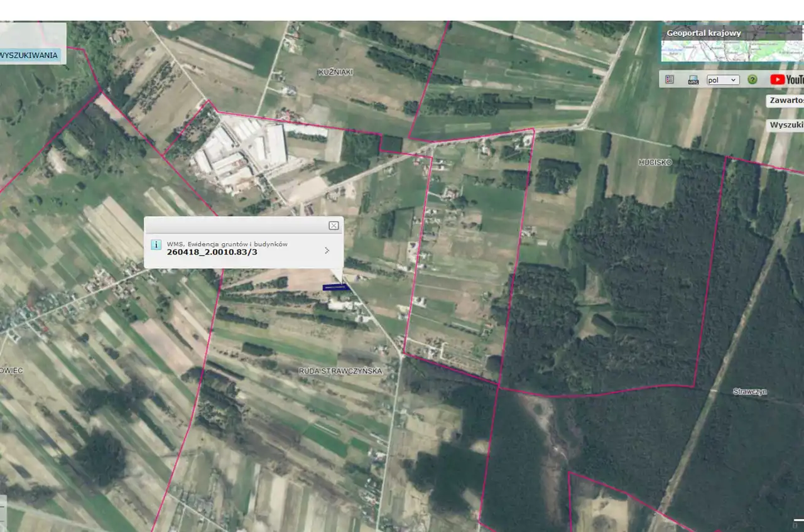Image resolution: width=804 pixels, height=532 pixels.
Task: Click the HUCISKO map label
Action: click(655, 162)
